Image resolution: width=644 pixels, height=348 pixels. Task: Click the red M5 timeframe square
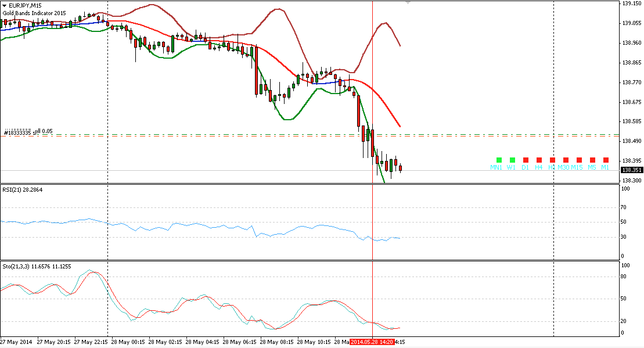pyautogui.click(x=592, y=160)
